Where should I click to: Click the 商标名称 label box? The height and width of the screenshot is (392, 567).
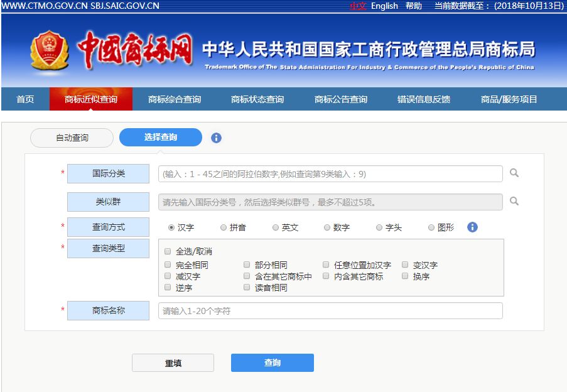pos(108,310)
